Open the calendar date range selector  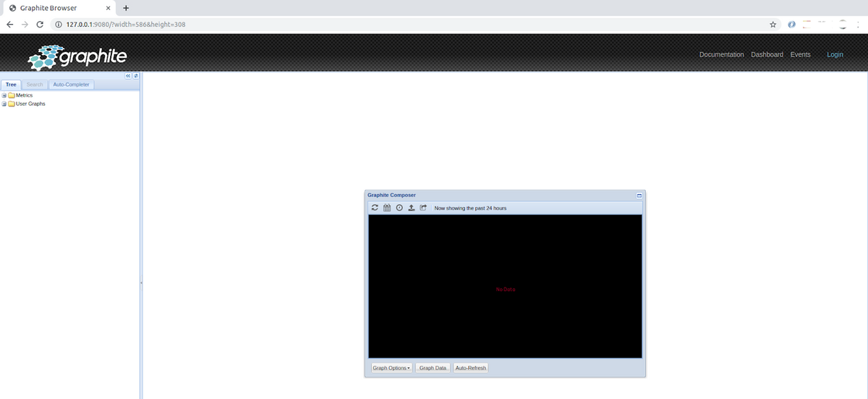coord(387,208)
